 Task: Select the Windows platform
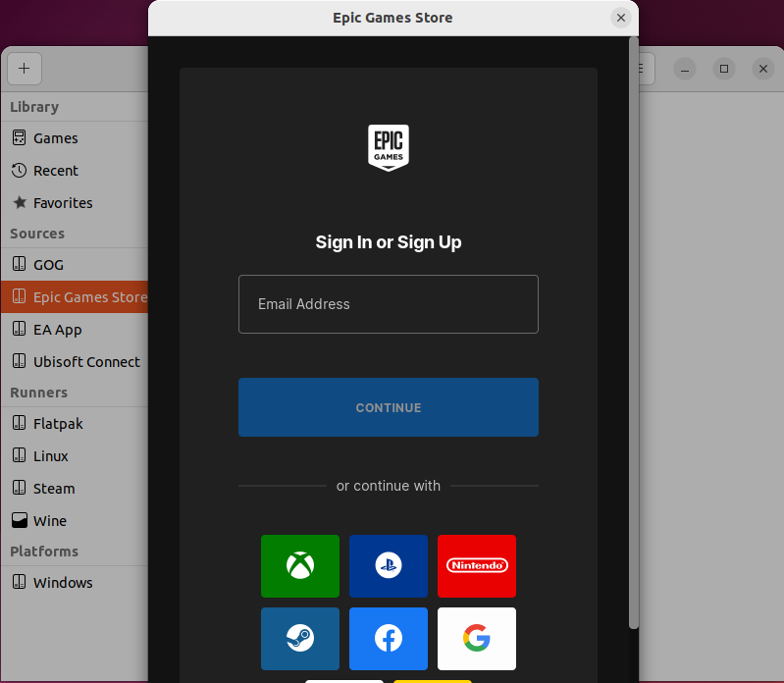75,583
